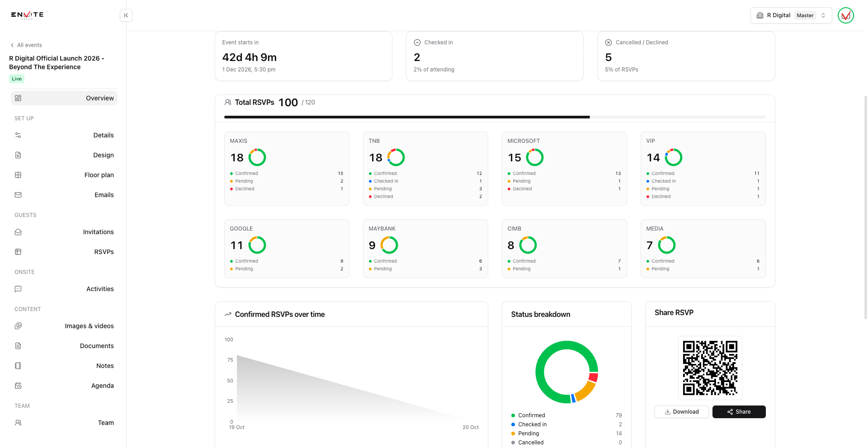Open the MAYBANK group card
The image size is (868, 448).
click(x=425, y=249)
